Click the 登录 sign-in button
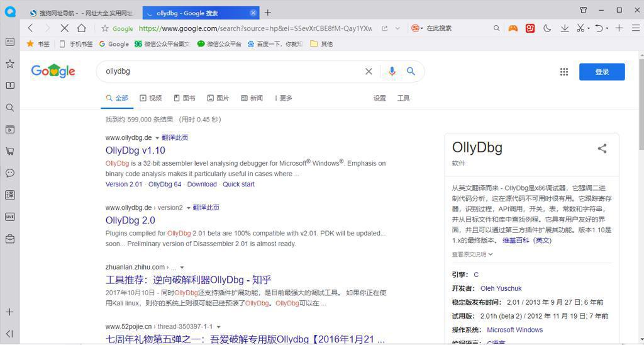644x345 pixels. click(602, 72)
